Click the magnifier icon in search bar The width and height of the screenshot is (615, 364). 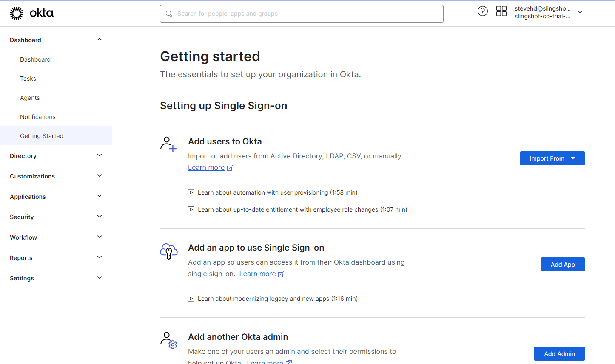click(169, 14)
